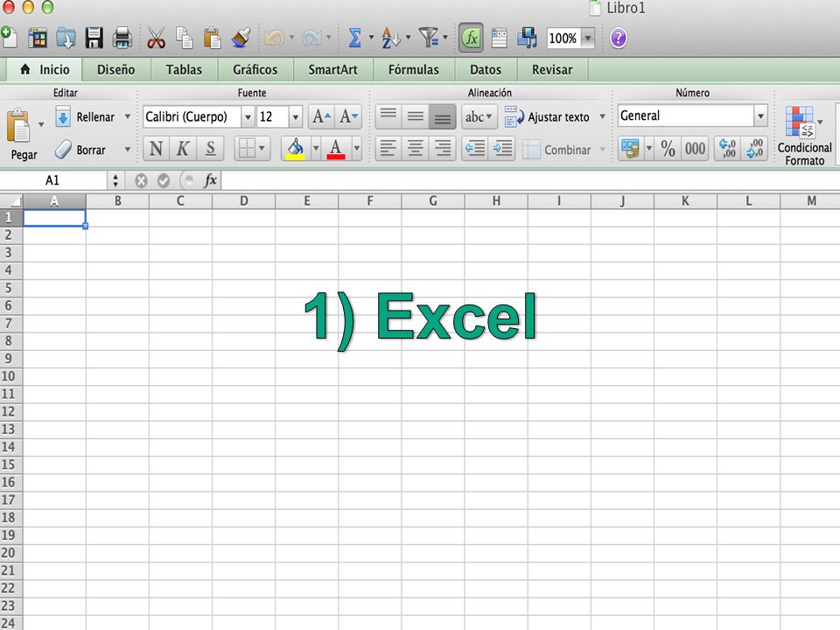Image resolution: width=840 pixels, height=630 pixels.
Task: Apply percent style format
Action: click(x=668, y=149)
